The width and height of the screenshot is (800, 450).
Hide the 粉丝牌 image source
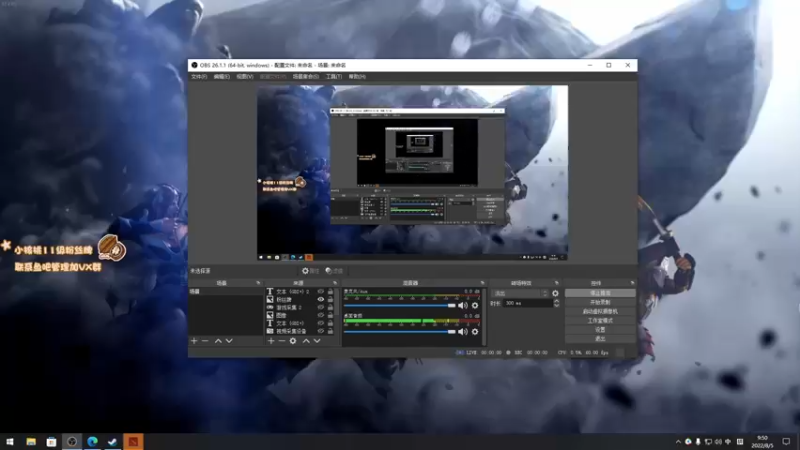(x=321, y=299)
